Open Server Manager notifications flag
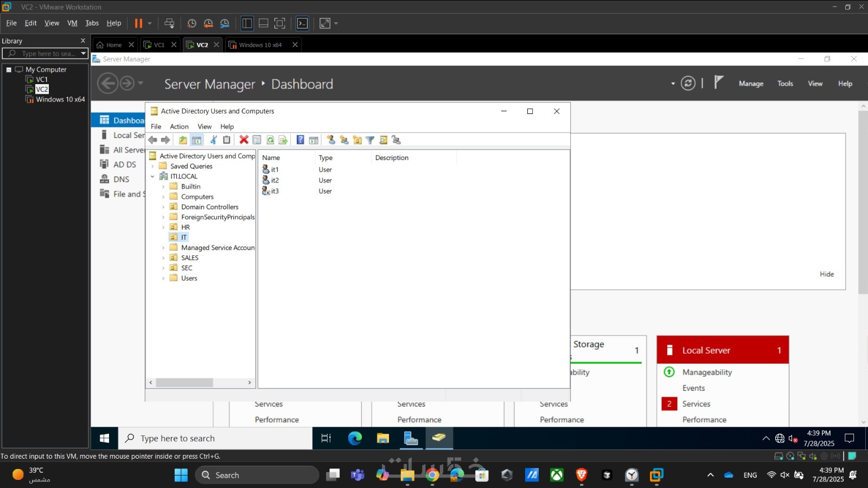 tap(719, 83)
